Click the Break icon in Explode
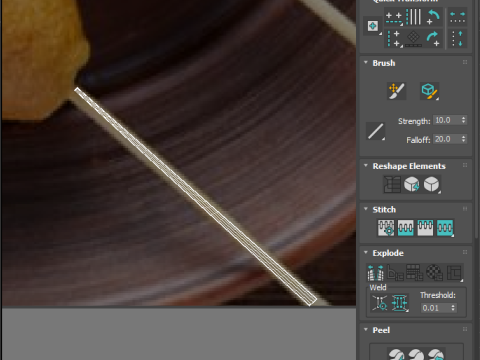Screen dimensions: 480x360 click(376, 273)
